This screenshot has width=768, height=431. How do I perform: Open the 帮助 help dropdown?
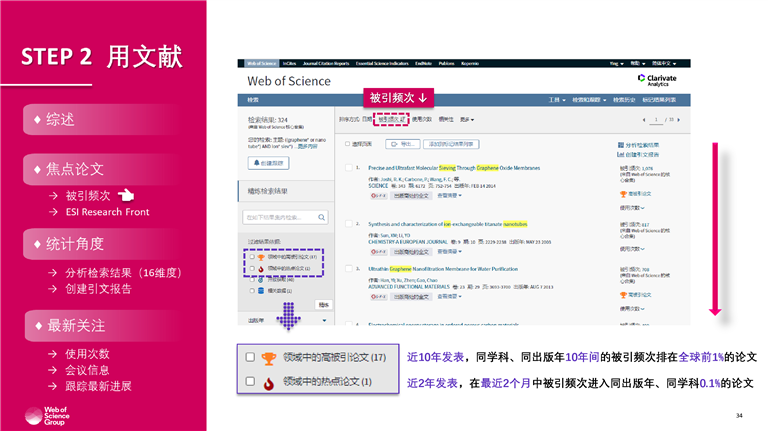(638, 64)
